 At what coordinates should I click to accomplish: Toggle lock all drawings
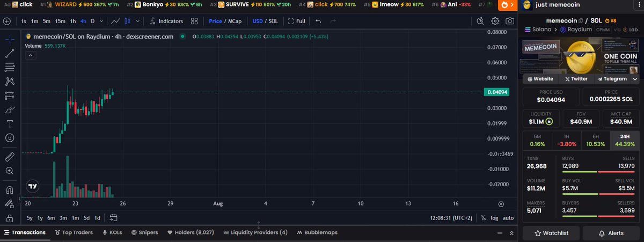[9, 218]
